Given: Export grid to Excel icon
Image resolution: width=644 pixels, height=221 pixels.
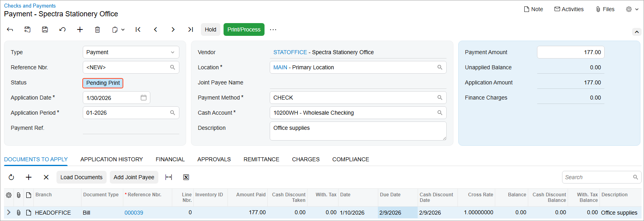Looking at the screenshot, I should click(x=186, y=177).
